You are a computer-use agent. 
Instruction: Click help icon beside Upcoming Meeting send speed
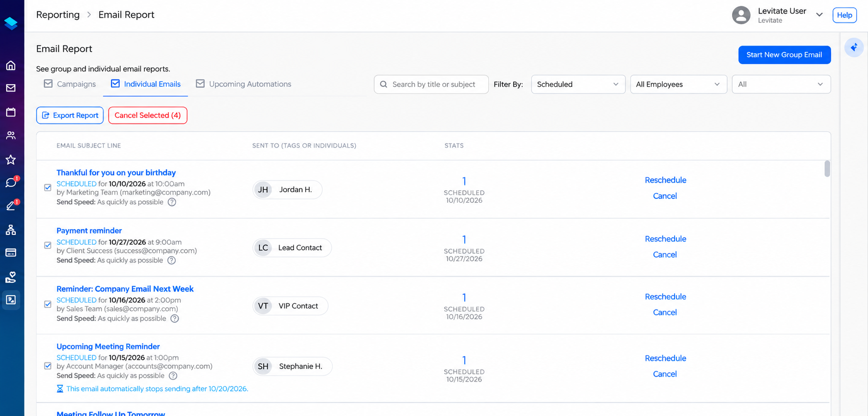173,376
